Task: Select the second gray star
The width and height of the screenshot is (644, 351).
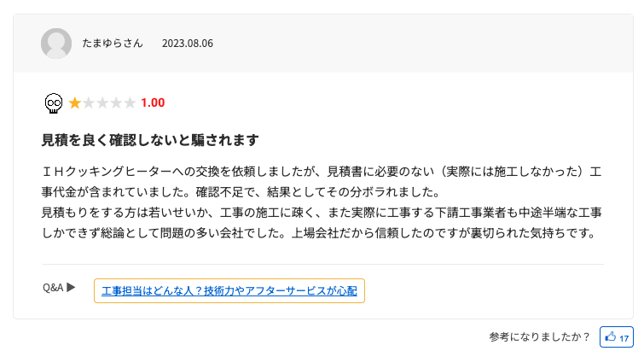Action: tap(89, 103)
